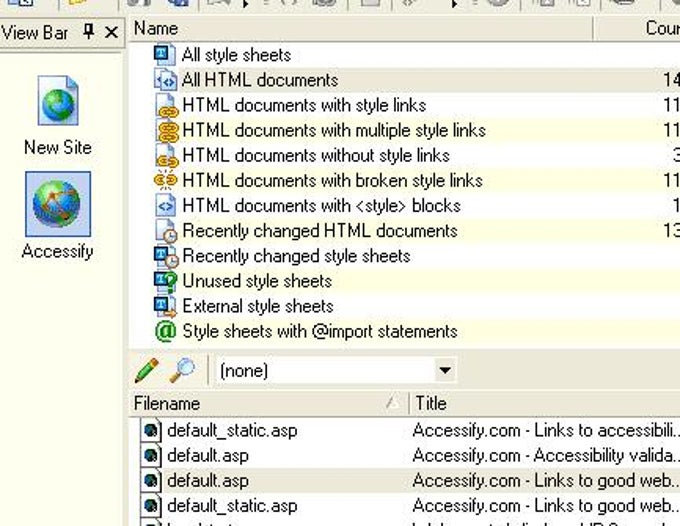Close the View Bar panel
This screenshot has height=526, width=680.
pyautogui.click(x=111, y=32)
